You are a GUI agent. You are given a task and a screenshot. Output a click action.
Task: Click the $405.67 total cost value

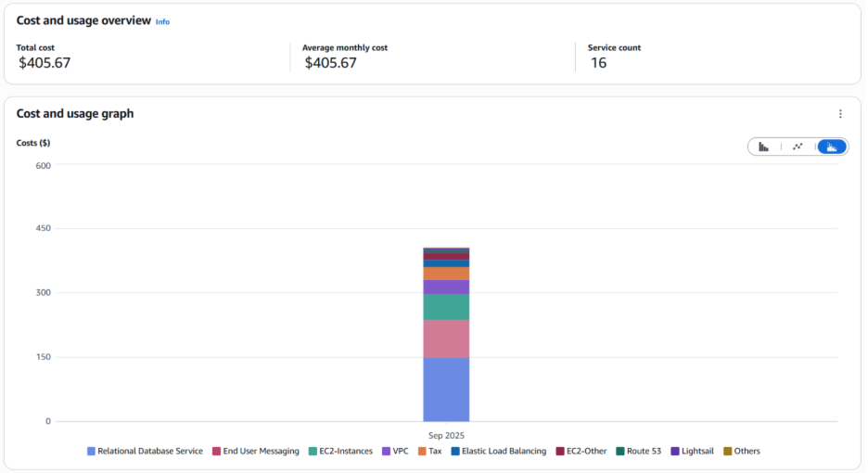click(45, 63)
